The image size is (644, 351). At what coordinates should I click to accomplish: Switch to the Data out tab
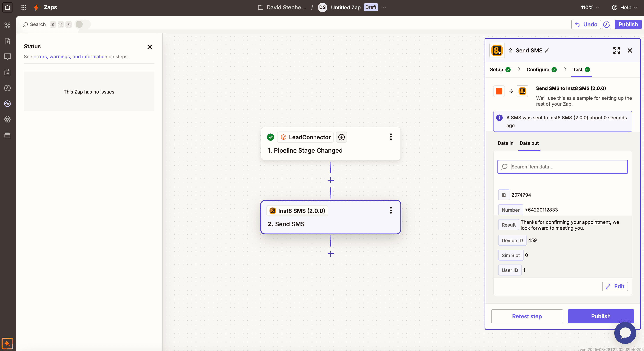[529, 143]
